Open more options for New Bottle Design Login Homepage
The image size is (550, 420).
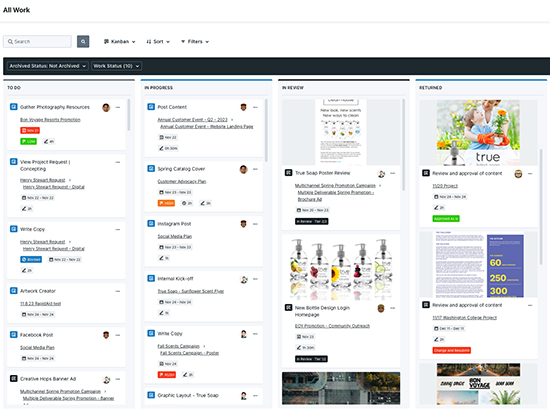click(393, 308)
